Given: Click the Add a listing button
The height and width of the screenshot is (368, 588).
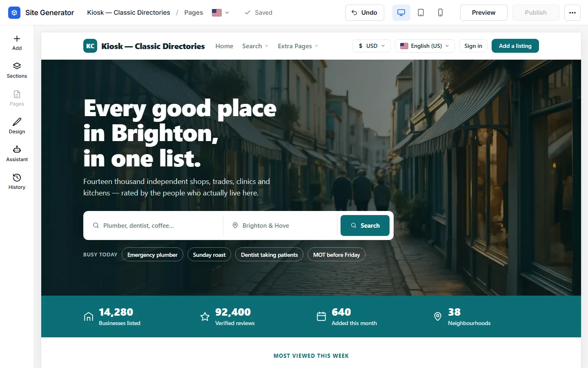Looking at the screenshot, I should tap(515, 46).
